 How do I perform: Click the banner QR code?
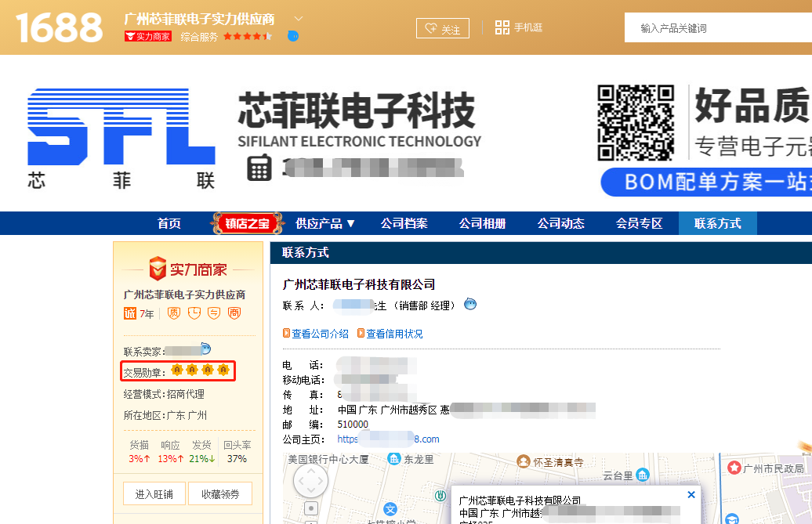click(x=636, y=123)
